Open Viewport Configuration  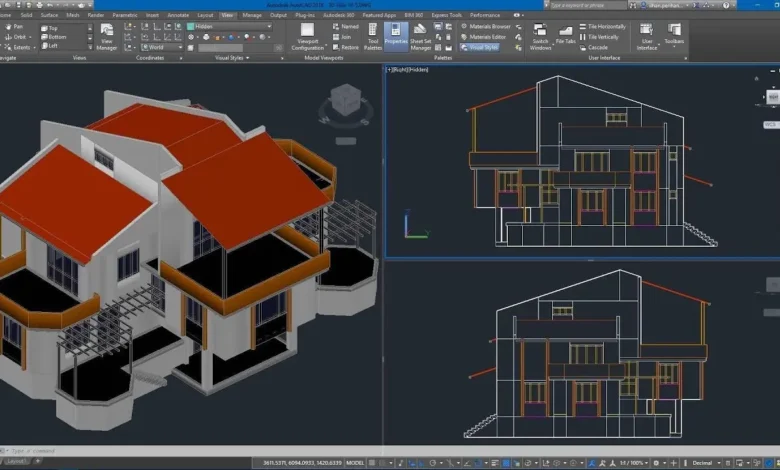coord(307,37)
